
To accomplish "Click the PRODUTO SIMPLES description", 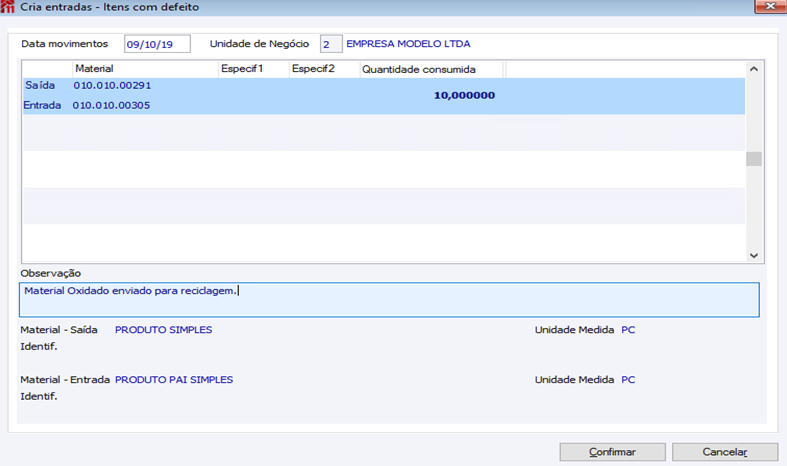I will pyautogui.click(x=164, y=330).
